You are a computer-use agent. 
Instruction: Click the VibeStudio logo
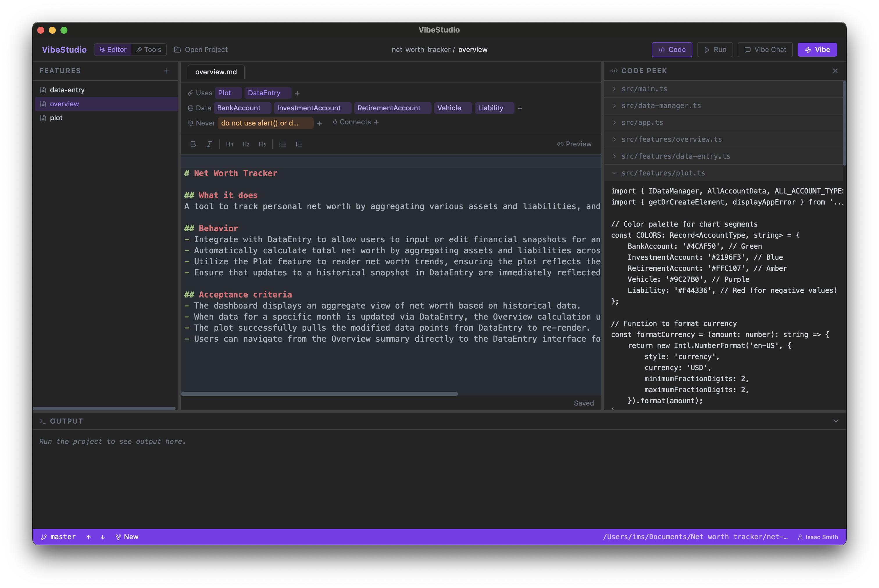coord(64,49)
